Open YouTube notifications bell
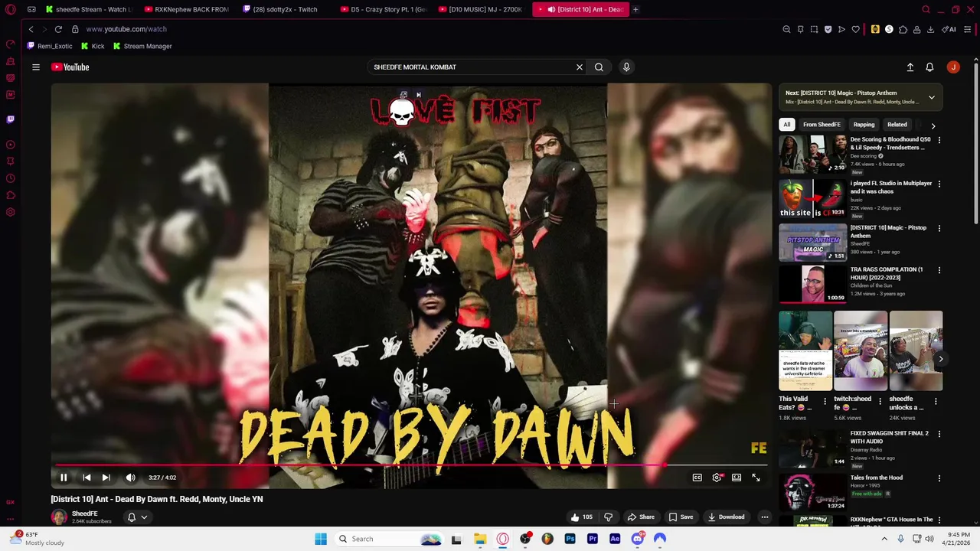The image size is (980, 551). pos(929,67)
